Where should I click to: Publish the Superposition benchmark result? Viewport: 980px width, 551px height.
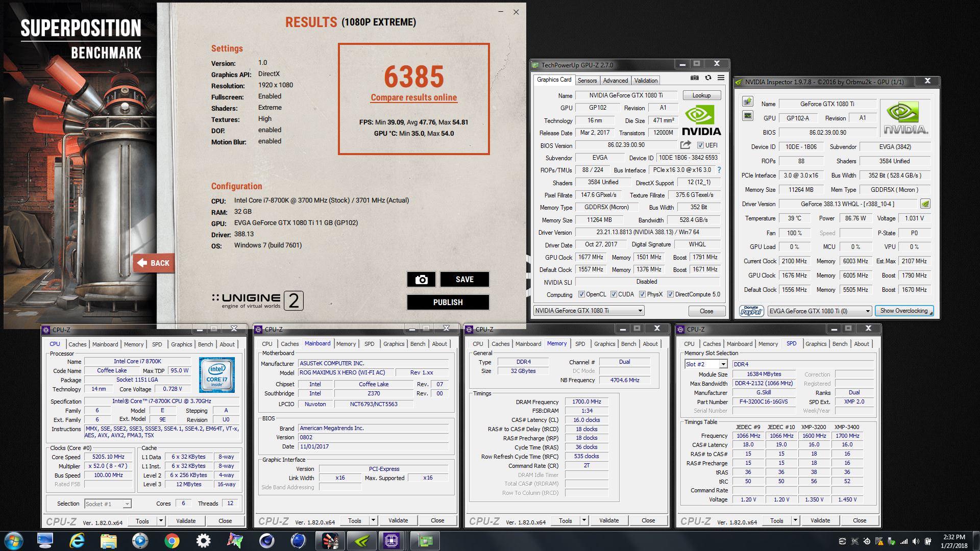point(448,302)
